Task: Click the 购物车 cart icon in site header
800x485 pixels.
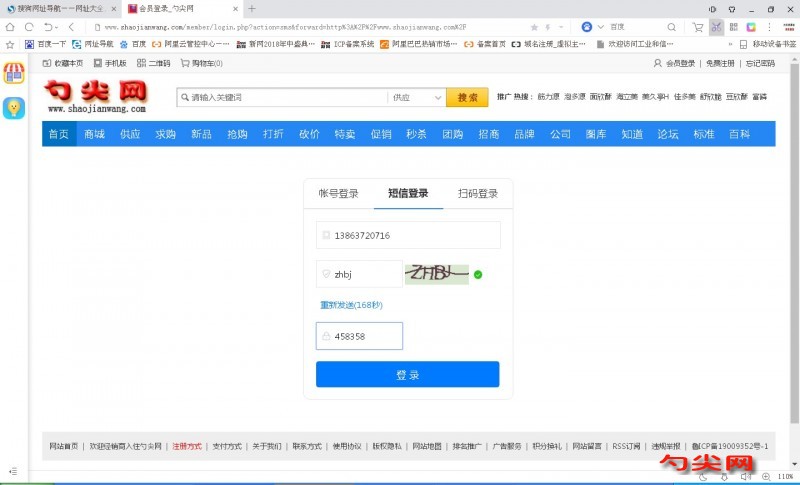Action: [185, 63]
